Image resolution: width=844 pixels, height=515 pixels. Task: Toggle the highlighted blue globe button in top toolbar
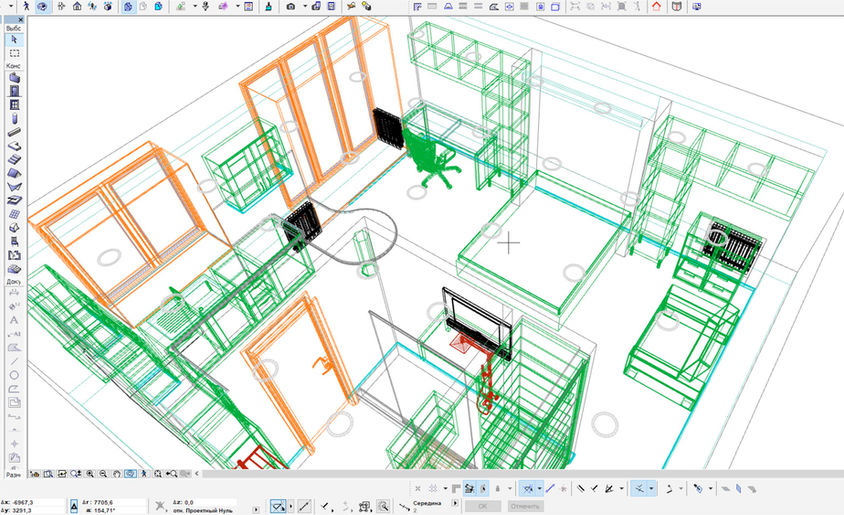click(x=128, y=6)
